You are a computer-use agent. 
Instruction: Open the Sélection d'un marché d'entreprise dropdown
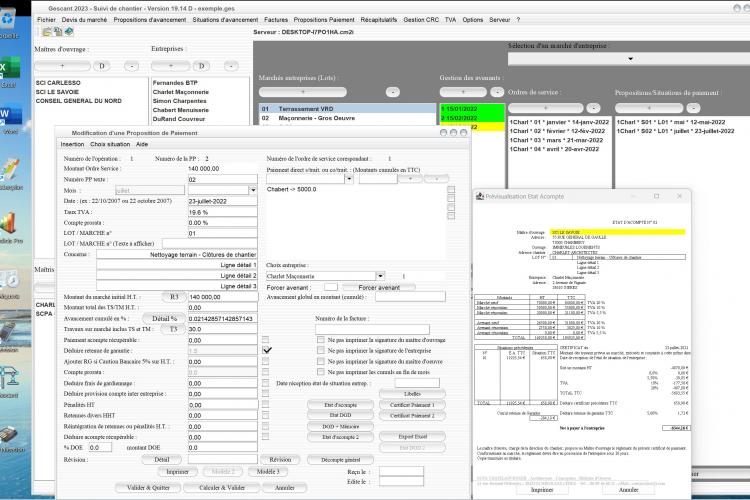tap(630, 59)
